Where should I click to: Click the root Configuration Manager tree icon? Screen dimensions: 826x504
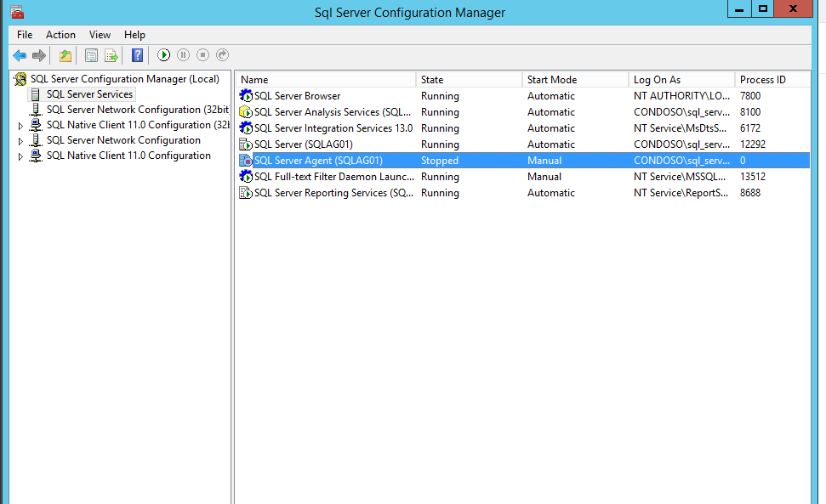click(x=20, y=79)
